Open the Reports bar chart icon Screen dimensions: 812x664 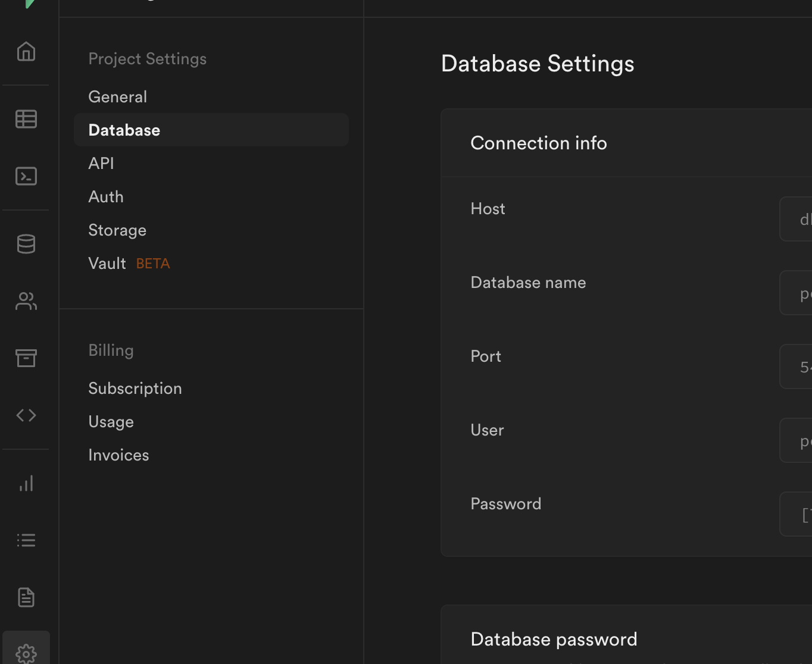click(26, 483)
